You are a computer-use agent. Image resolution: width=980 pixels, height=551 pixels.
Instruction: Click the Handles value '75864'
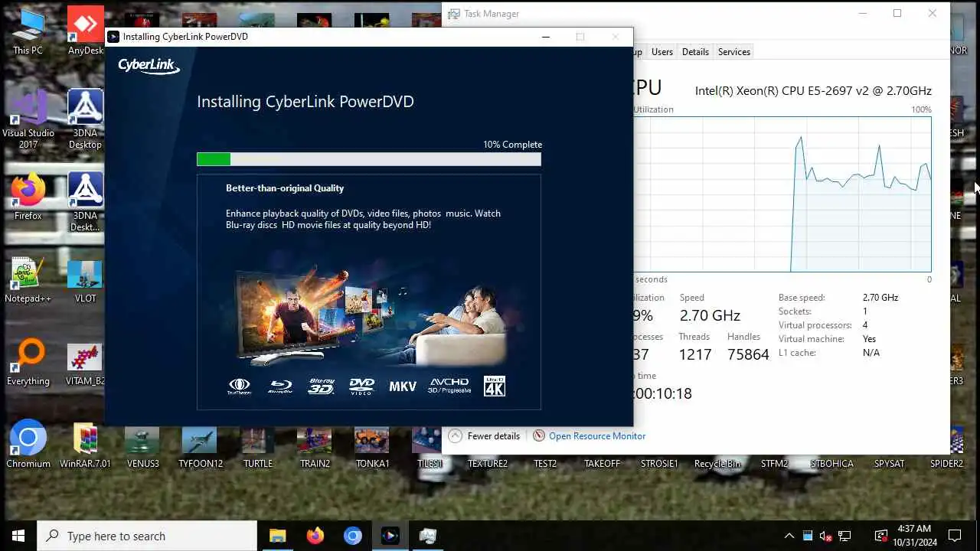click(748, 354)
